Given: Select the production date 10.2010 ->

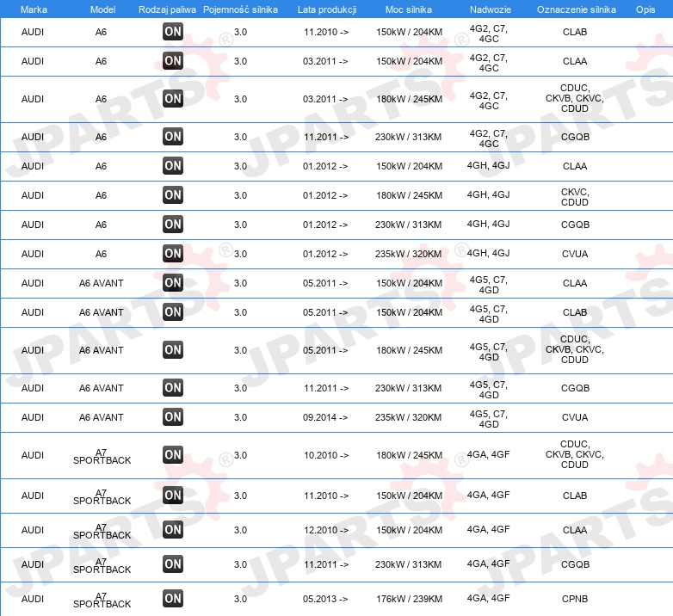Looking at the screenshot, I should tap(326, 455).
